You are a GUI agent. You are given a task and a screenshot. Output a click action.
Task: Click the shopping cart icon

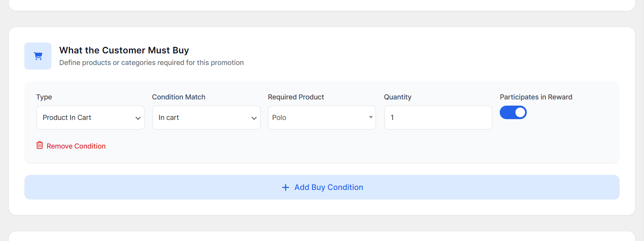point(38,56)
